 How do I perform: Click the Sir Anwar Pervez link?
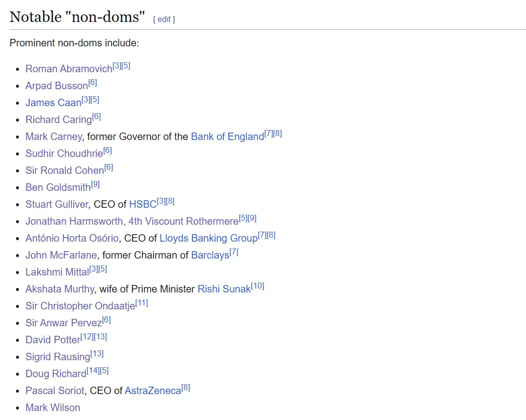(64, 323)
